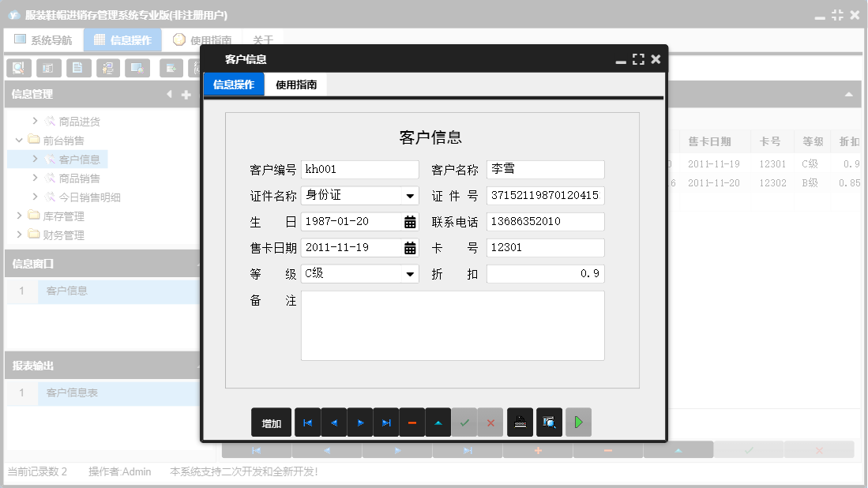
Task: Open the 生日 calendar picker
Action: (410, 222)
